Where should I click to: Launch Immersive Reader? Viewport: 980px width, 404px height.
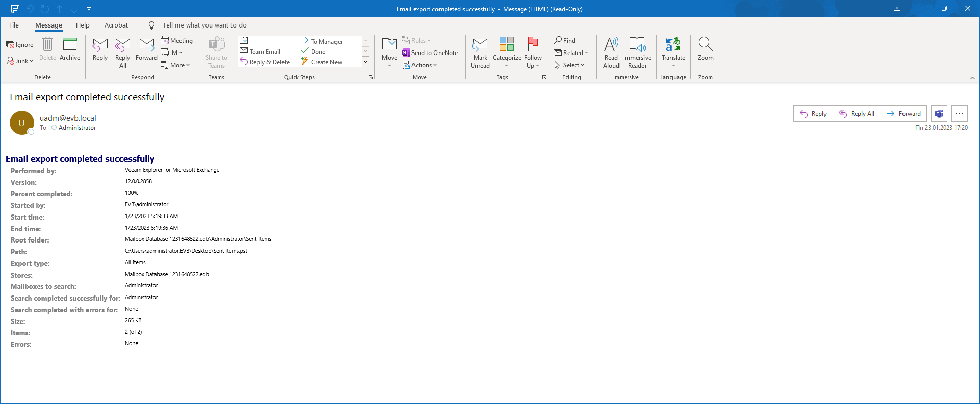coord(637,52)
